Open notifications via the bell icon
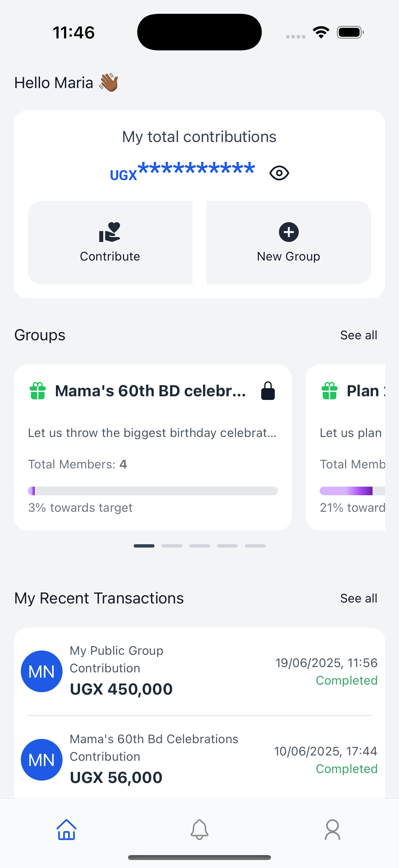The image size is (399, 868). coord(199,830)
